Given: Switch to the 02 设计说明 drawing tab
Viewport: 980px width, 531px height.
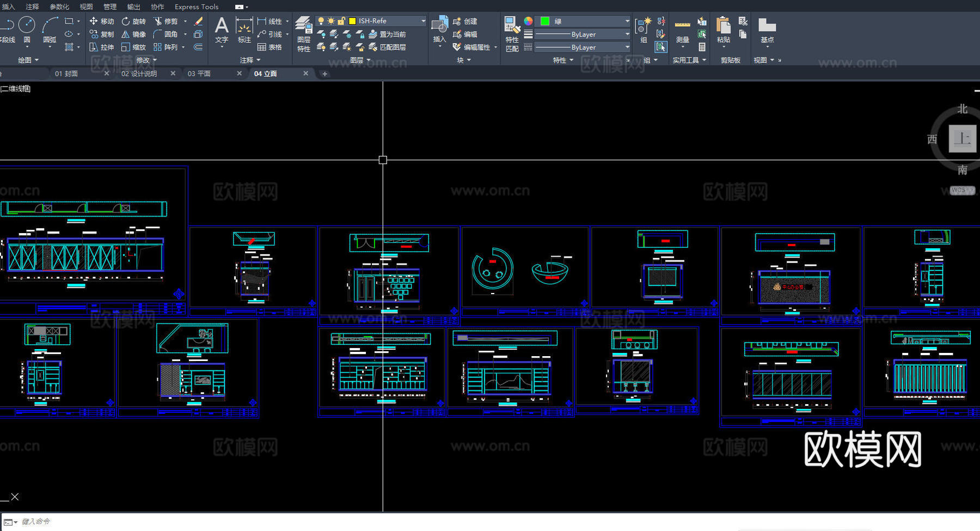Looking at the screenshot, I should click(x=139, y=74).
